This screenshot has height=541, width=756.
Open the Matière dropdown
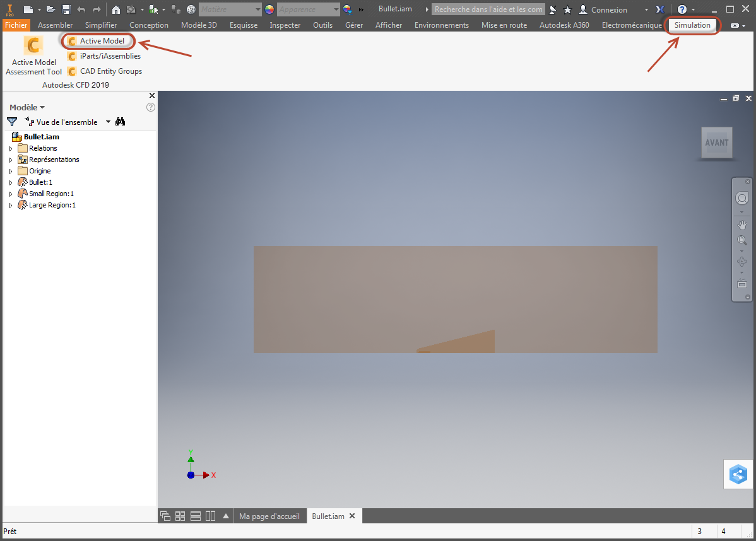point(230,9)
